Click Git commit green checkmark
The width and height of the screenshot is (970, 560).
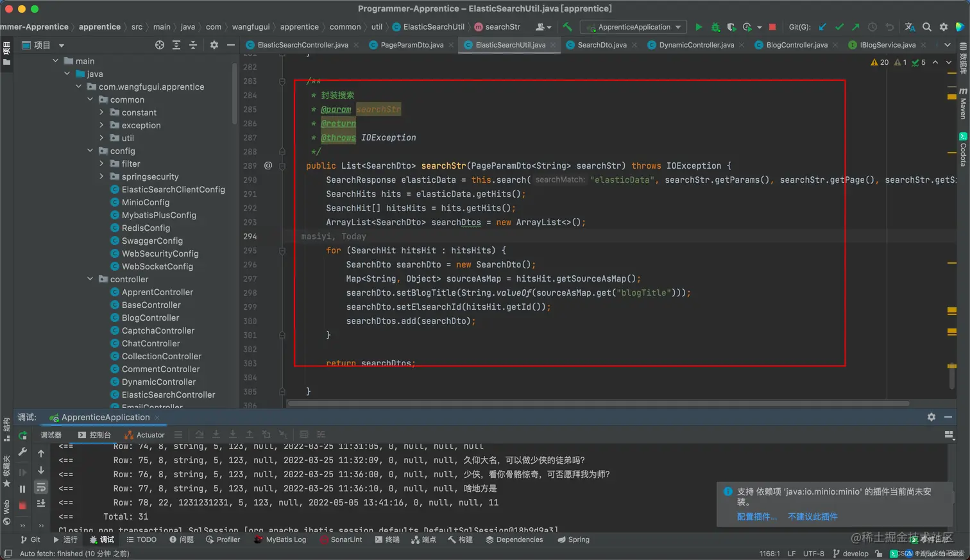pos(839,27)
